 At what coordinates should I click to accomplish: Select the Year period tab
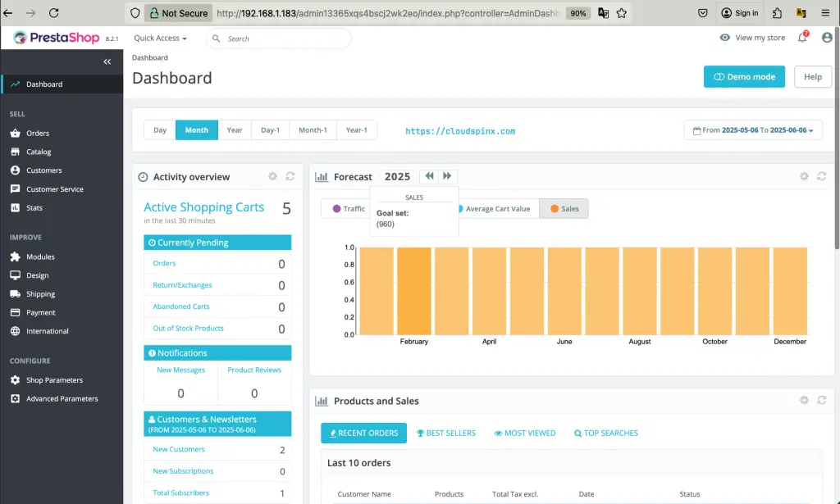tap(235, 130)
